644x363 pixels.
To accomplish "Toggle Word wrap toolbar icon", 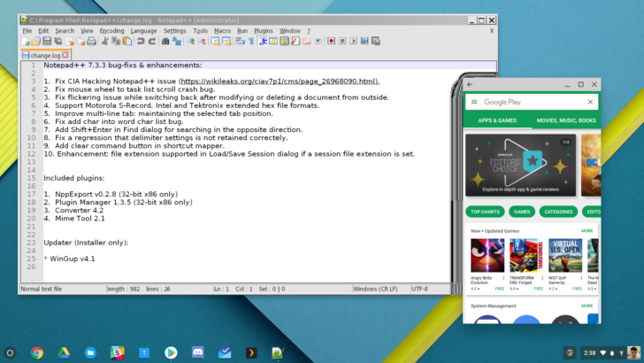I will click(x=241, y=41).
